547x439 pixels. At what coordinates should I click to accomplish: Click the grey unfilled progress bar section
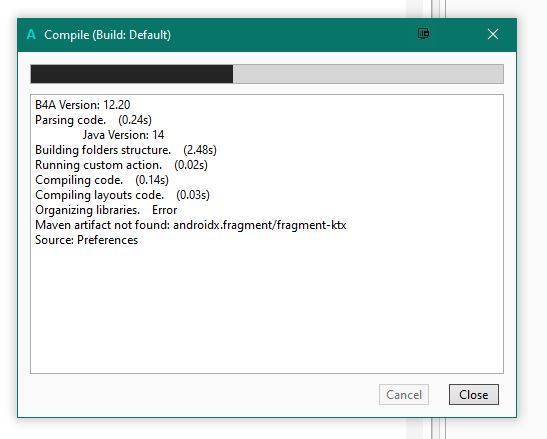coord(368,74)
